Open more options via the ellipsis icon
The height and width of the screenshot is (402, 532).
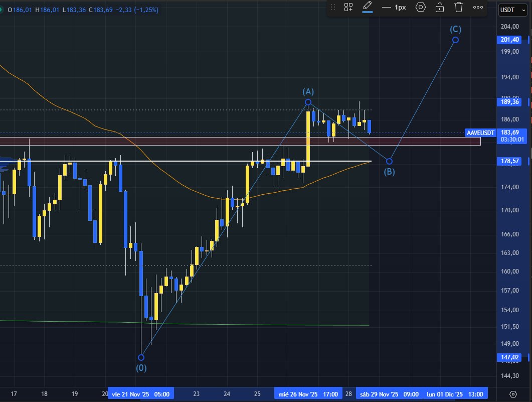(478, 7)
